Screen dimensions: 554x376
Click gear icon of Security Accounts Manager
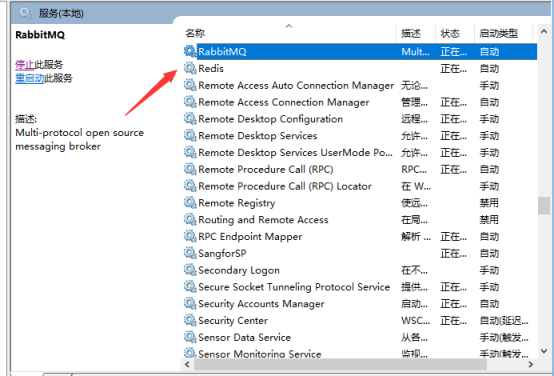(x=190, y=304)
